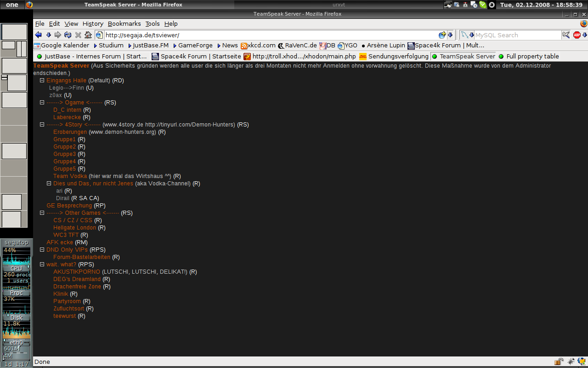The width and height of the screenshot is (588, 368).
Task: Collapse 'Dies und Das, nur nicht Jenes' channel
Action: tap(49, 184)
